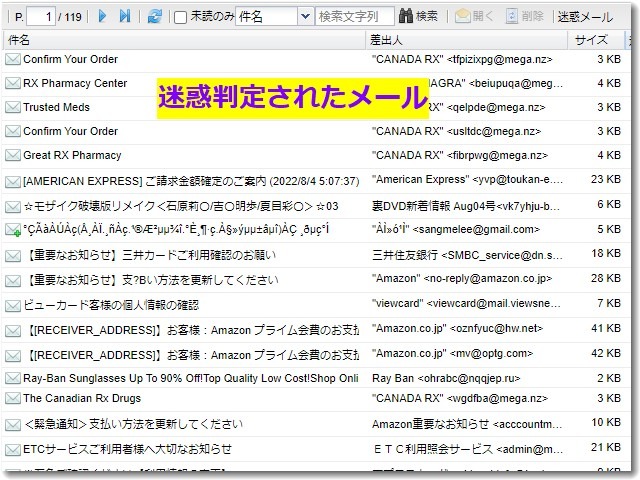Go to the next page arrow
This screenshot has height=480, width=640.
click(x=103, y=16)
